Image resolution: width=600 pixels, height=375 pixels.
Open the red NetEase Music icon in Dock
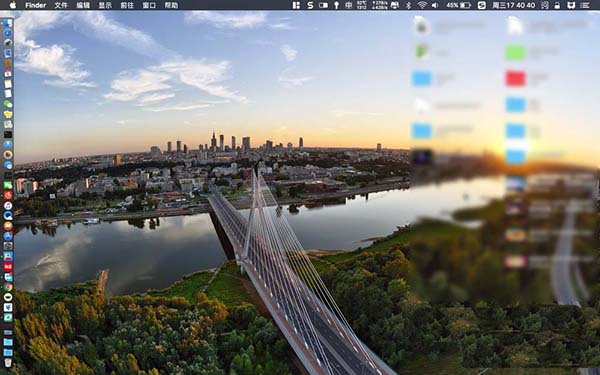[8, 196]
